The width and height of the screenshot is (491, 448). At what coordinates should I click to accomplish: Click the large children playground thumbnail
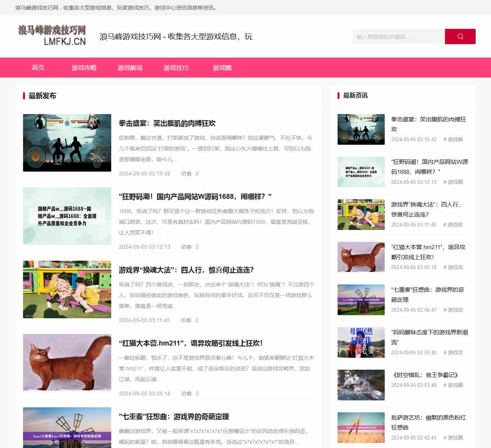67,289
